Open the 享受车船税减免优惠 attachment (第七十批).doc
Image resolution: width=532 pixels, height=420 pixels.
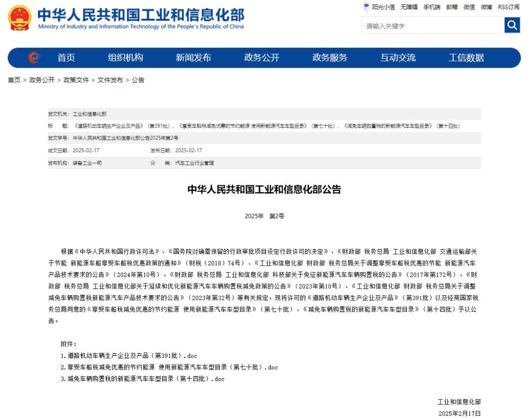pyautogui.click(x=169, y=367)
